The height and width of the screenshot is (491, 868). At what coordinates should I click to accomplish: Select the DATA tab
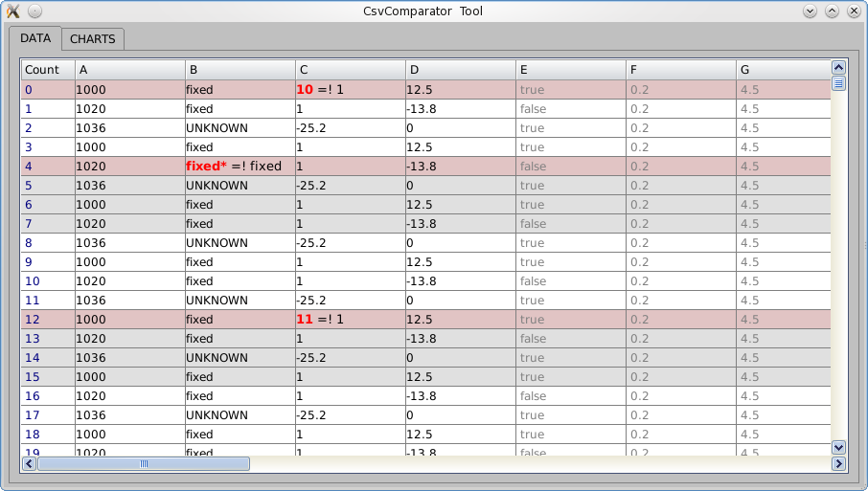tap(35, 38)
